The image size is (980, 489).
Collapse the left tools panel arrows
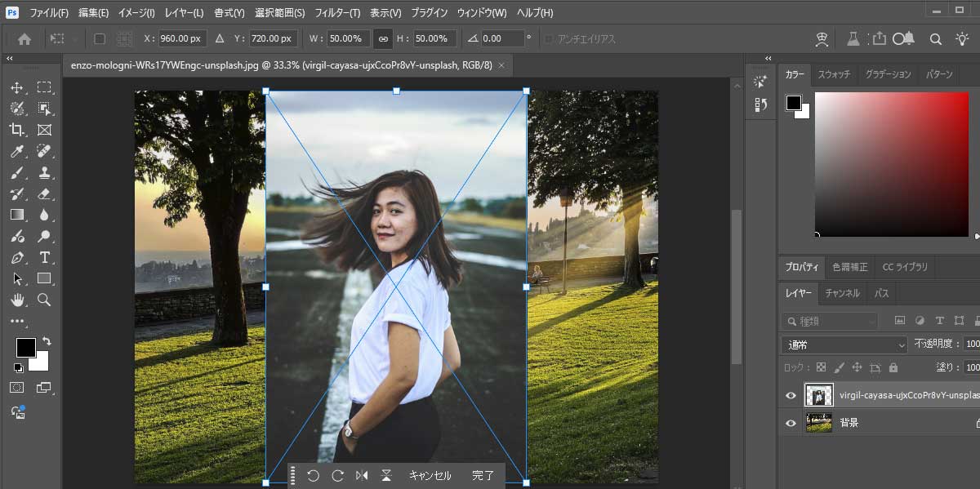[10, 59]
